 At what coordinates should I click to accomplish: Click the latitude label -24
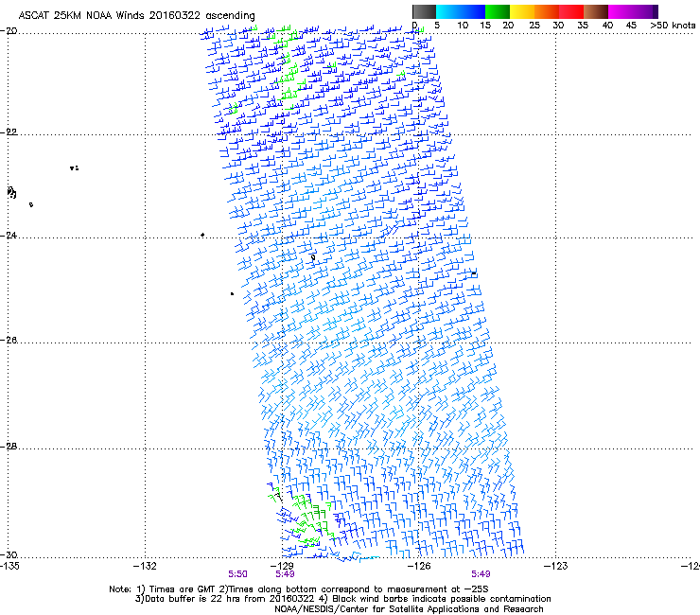[x=9, y=236]
